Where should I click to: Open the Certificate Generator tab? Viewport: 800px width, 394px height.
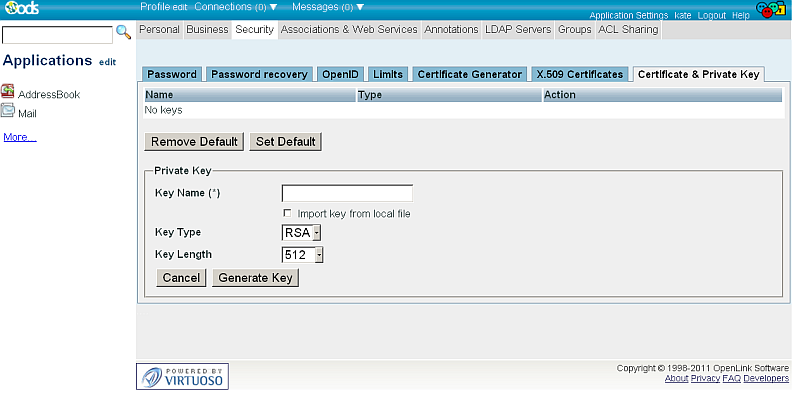(x=469, y=75)
